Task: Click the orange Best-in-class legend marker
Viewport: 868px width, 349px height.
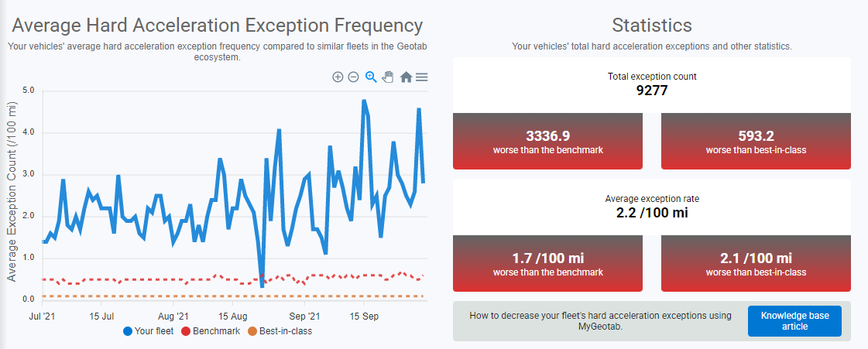Action: pyautogui.click(x=252, y=331)
